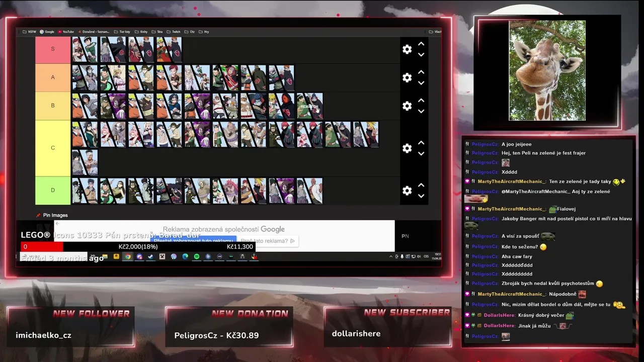Open the Otz bookmark folder
Viewport: 644px width, 362px height.
click(190, 32)
